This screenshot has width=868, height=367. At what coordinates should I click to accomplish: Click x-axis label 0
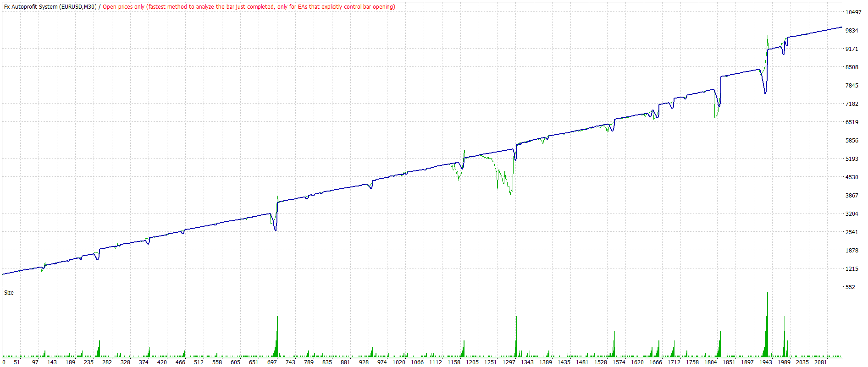[4, 362]
